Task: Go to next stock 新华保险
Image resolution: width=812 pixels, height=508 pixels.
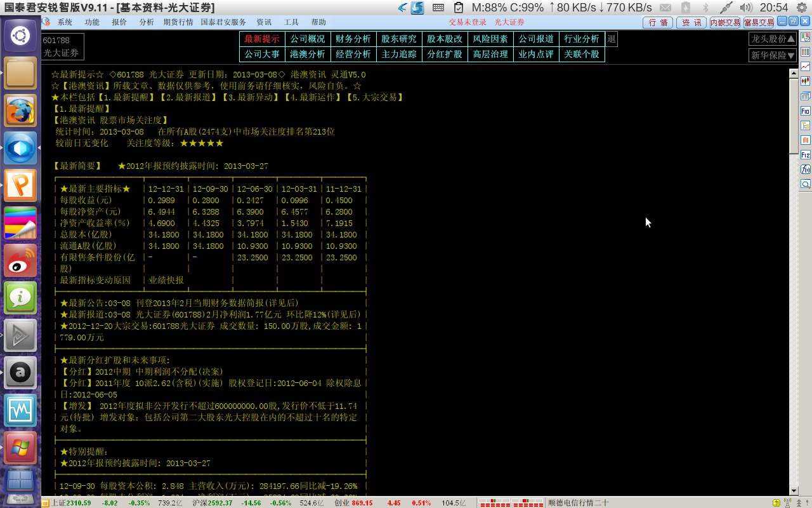Action: pyautogui.click(x=772, y=55)
